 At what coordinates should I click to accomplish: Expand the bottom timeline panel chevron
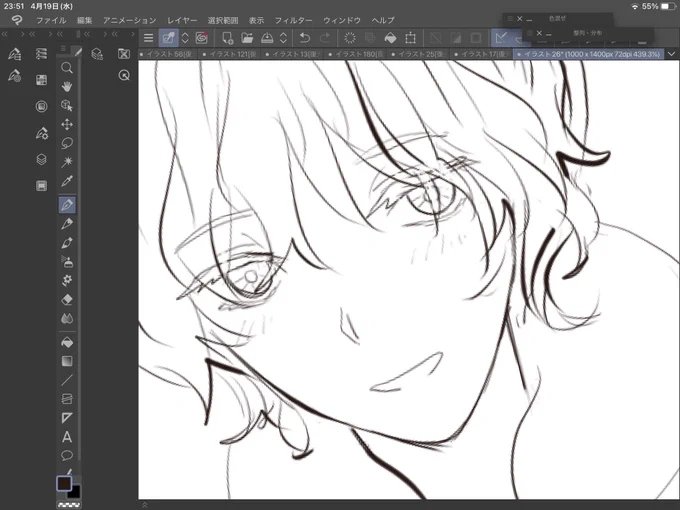144,505
